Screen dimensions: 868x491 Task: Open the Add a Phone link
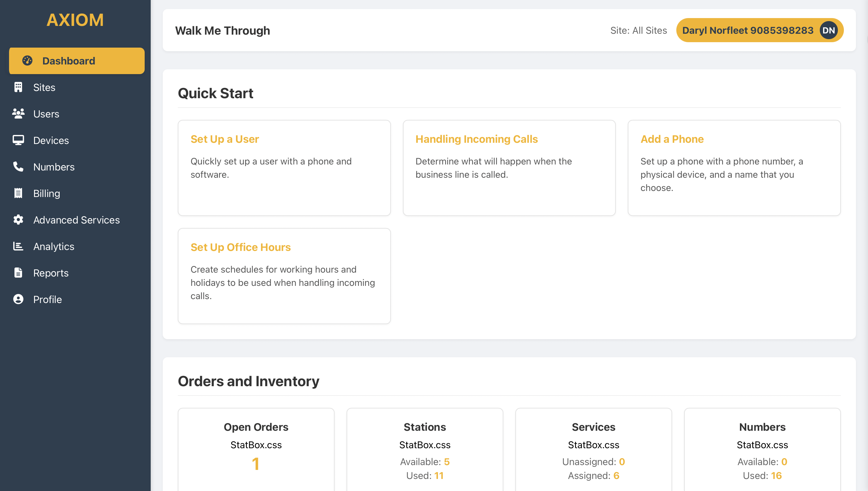[x=672, y=139]
